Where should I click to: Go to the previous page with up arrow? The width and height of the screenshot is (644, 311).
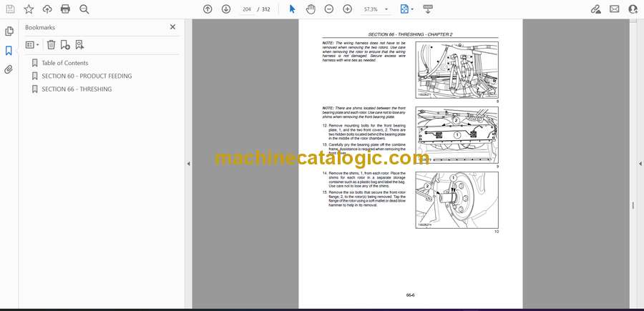(x=208, y=9)
